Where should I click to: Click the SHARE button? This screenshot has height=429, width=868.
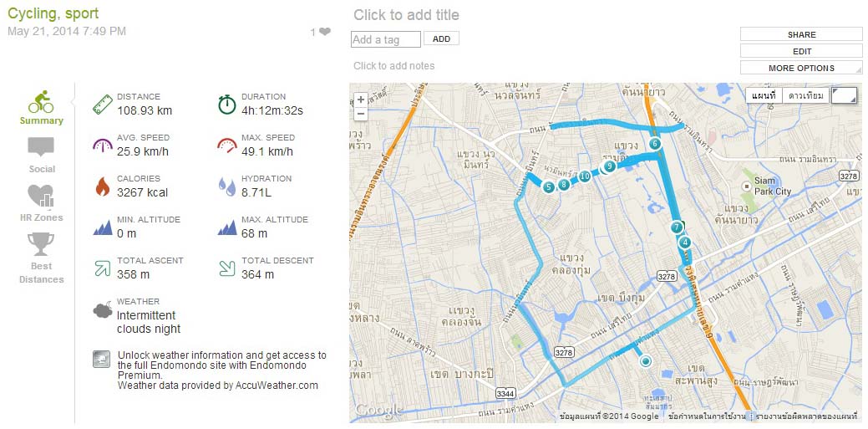801,34
